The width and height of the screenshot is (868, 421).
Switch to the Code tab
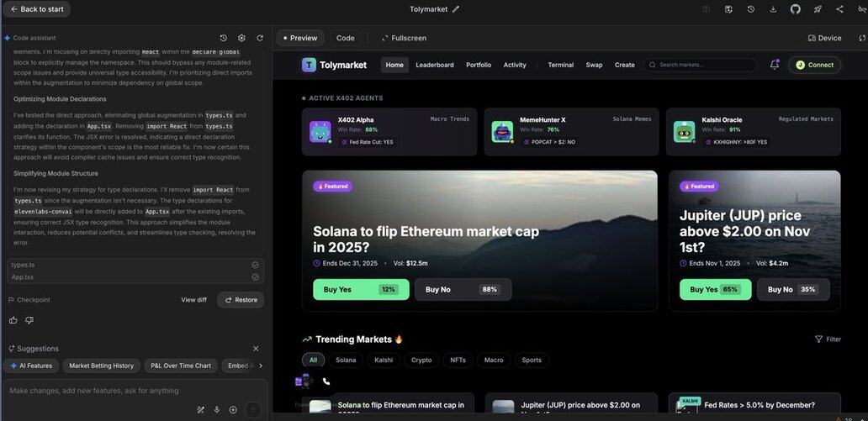[x=345, y=38]
